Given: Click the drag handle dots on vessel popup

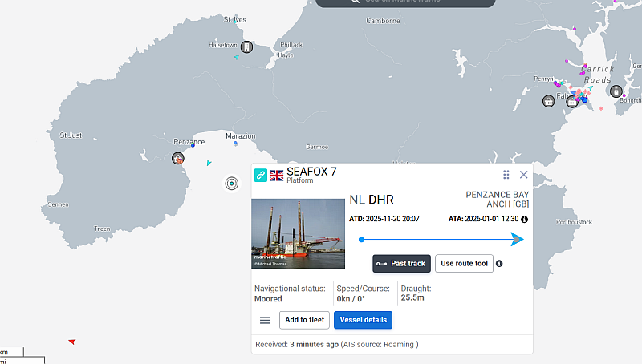Looking at the screenshot, I should coord(506,175).
